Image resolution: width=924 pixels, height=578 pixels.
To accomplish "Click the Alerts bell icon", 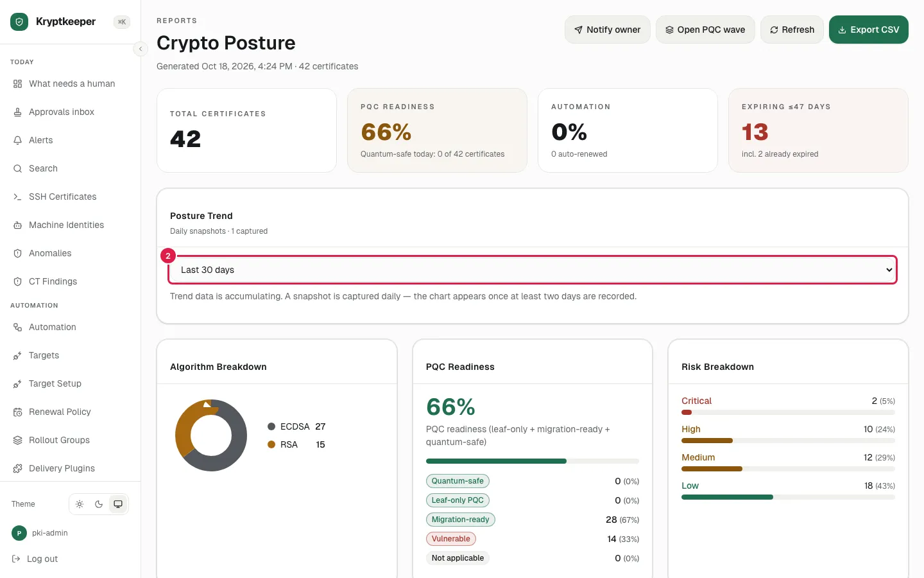I will [x=17, y=140].
